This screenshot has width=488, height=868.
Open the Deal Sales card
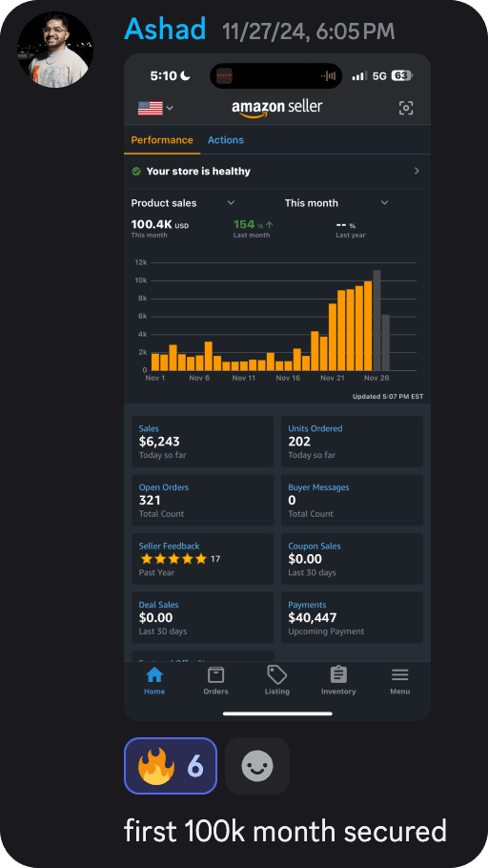pos(202,618)
